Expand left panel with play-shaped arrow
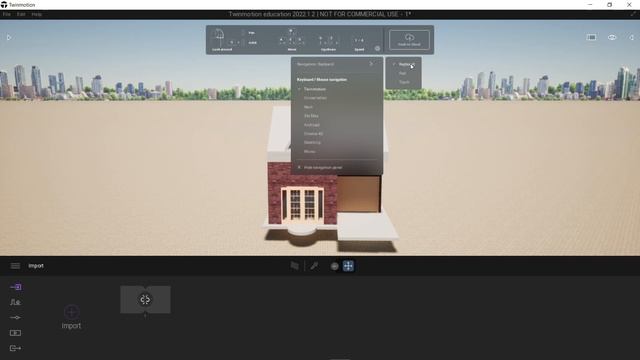 click(9, 38)
